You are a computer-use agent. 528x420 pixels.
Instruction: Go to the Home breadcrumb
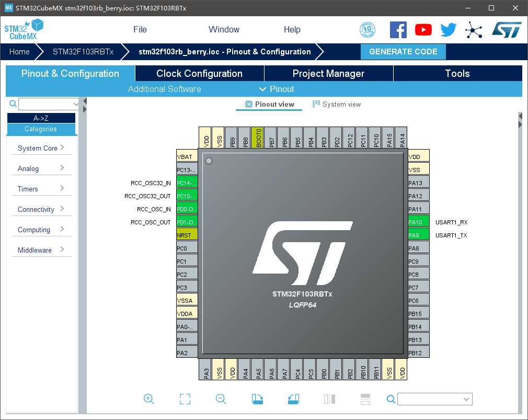[19, 52]
